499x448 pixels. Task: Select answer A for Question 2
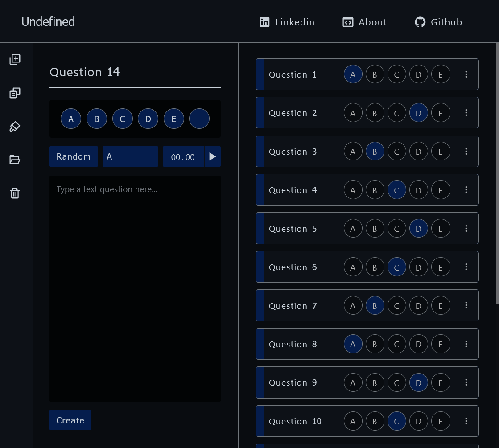tap(353, 113)
